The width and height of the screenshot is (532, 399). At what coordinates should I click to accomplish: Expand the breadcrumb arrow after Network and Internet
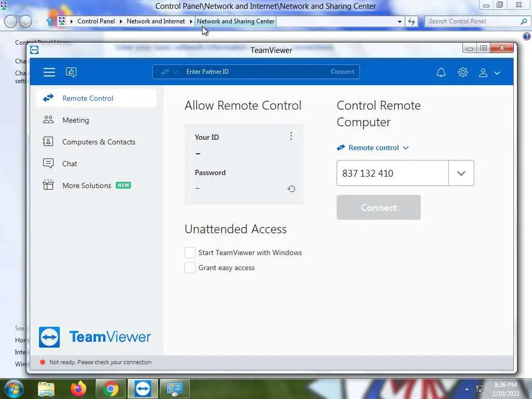point(191,21)
